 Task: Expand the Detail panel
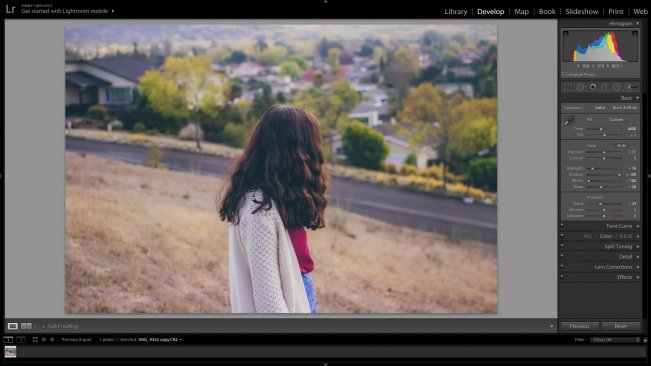638,256
